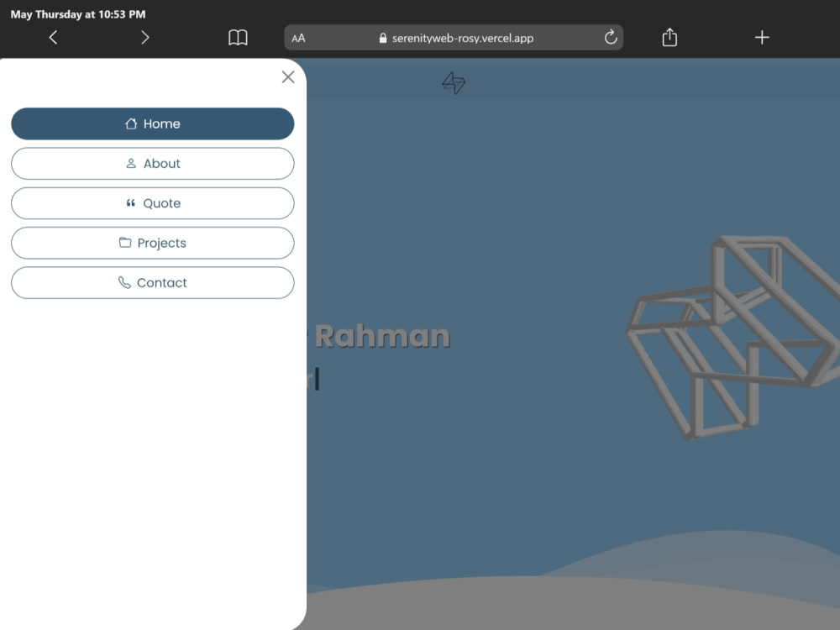Select the Home menu item

tap(153, 123)
